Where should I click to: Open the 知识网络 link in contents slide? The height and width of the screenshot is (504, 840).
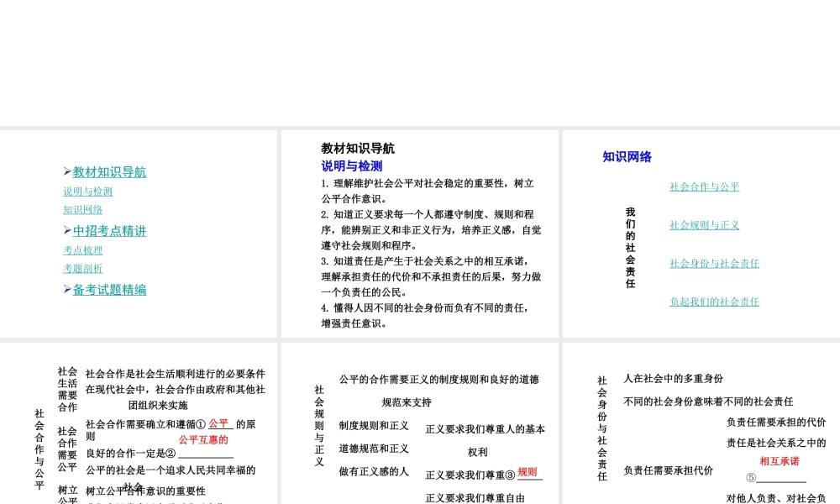pyautogui.click(x=83, y=209)
